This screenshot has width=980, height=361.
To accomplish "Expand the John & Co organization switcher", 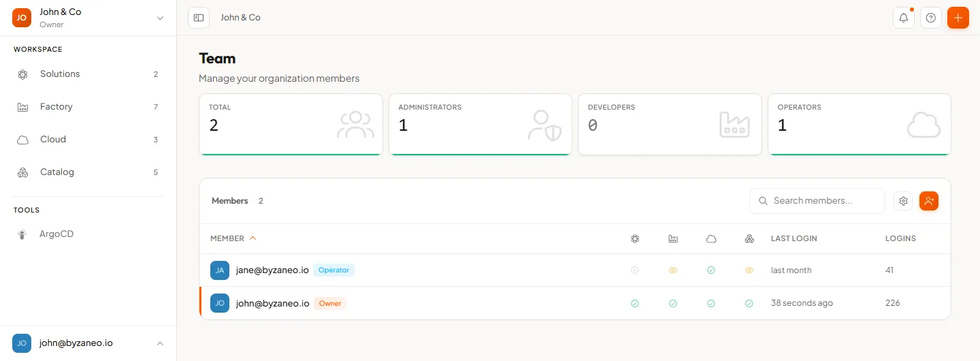I will click(x=88, y=18).
